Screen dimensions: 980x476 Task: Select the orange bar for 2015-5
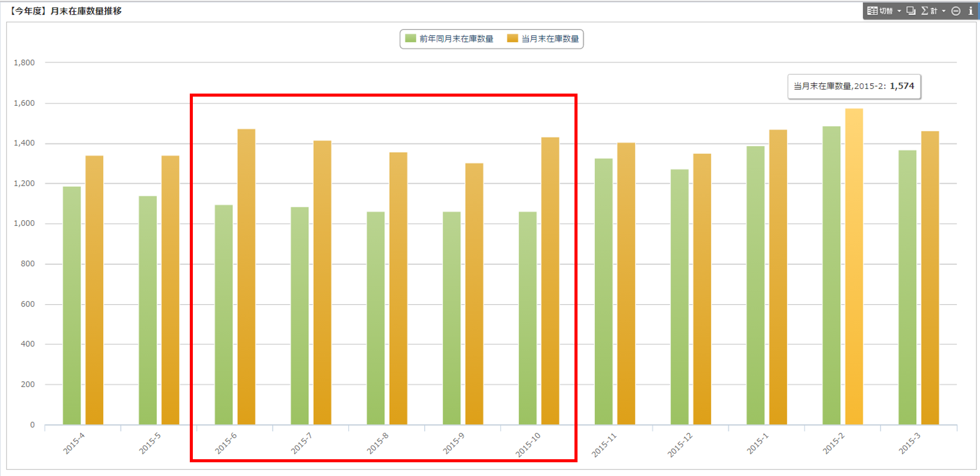[x=170, y=290]
